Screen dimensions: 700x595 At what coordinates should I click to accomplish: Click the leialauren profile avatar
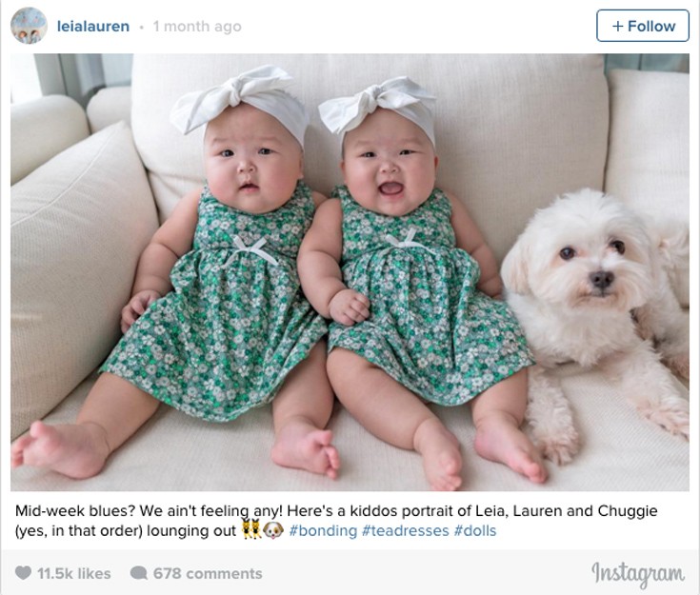point(29,26)
